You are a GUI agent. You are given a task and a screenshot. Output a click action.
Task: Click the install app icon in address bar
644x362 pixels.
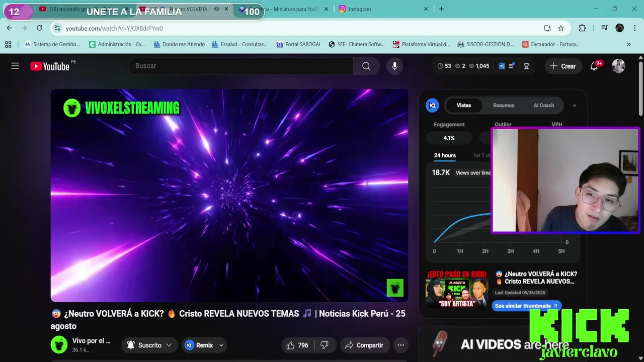547,28
